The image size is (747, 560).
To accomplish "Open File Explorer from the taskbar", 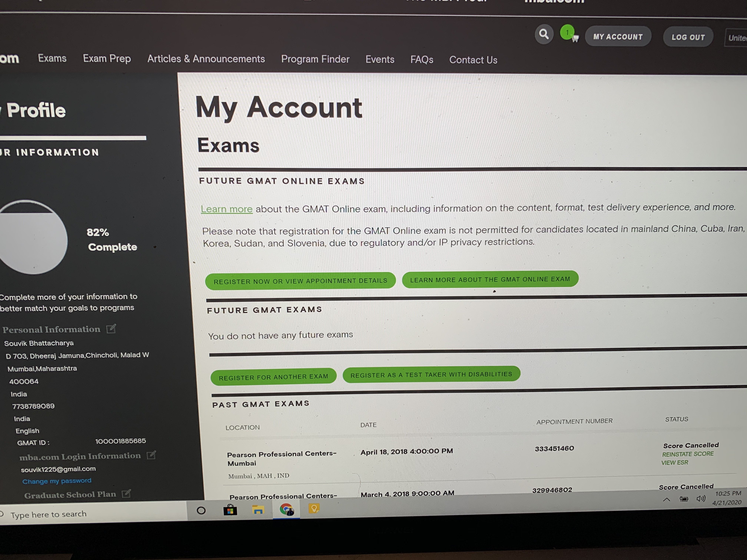I will (258, 510).
